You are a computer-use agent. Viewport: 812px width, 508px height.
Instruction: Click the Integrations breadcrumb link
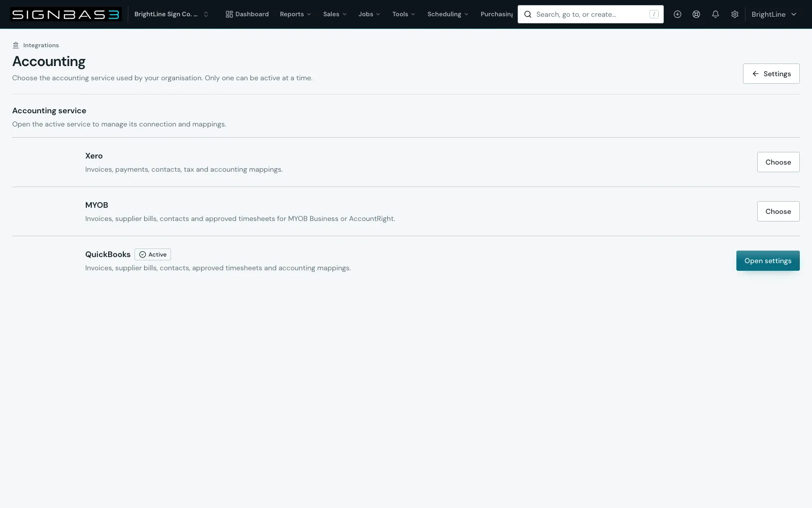(41, 45)
